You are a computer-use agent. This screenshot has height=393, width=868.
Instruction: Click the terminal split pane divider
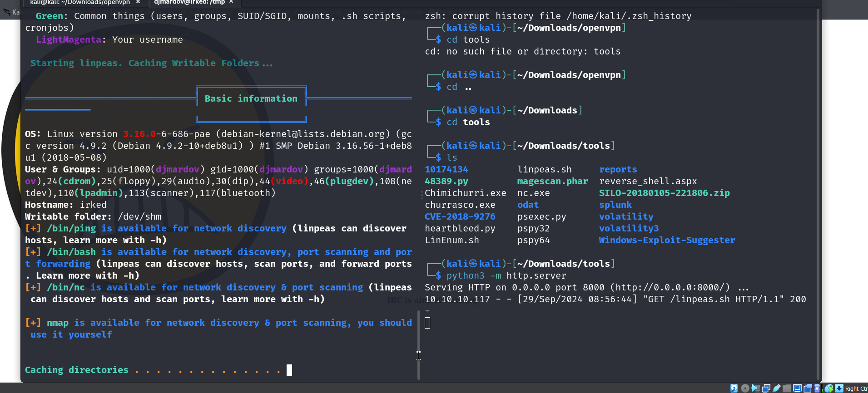click(x=418, y=345)
